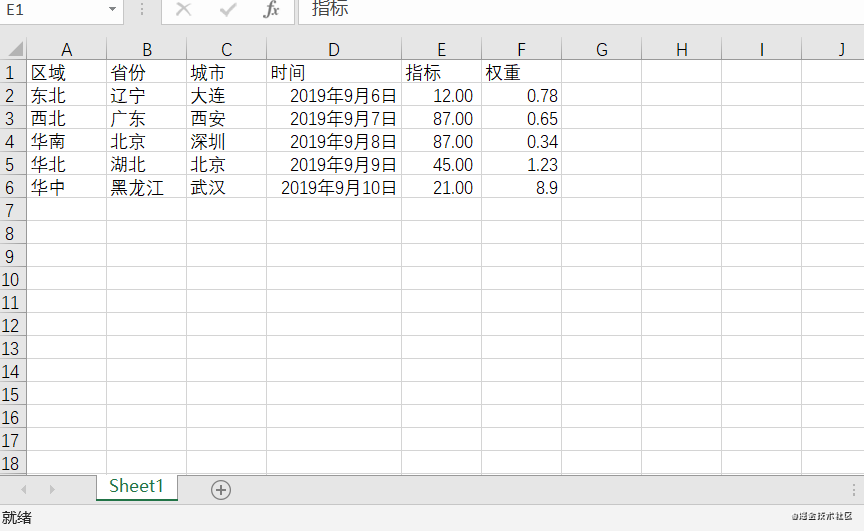Click the cell containing 湖北
The height and width of the screenshot is (531, 864).
point(147,164)
